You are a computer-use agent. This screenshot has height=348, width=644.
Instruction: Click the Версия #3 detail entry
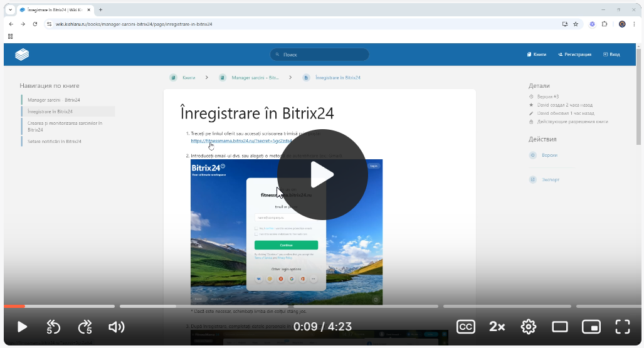pos(544,97)
